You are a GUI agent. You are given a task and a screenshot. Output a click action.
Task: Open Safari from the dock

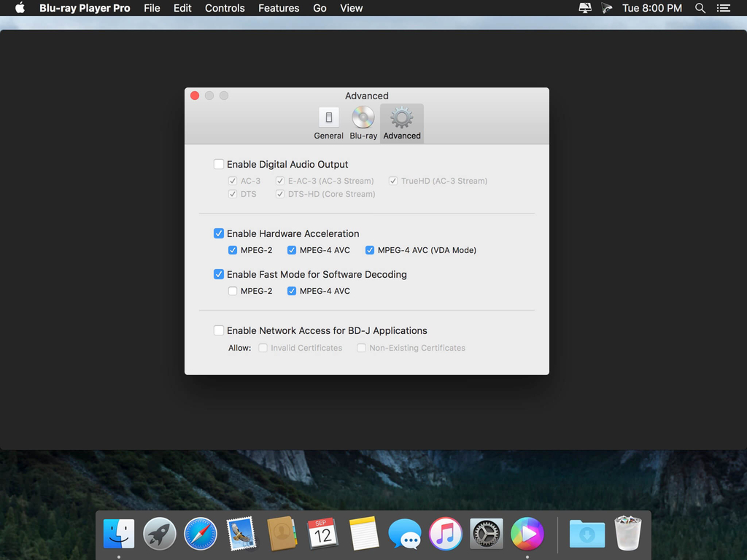[x=200, y=534]
